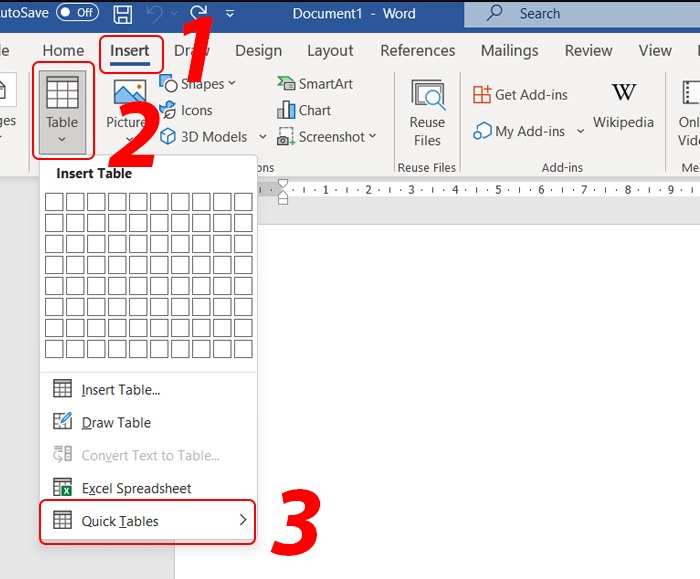Insert a SmartArt graphic
Viewport: 700px width, 579px height.
[315, 83]
